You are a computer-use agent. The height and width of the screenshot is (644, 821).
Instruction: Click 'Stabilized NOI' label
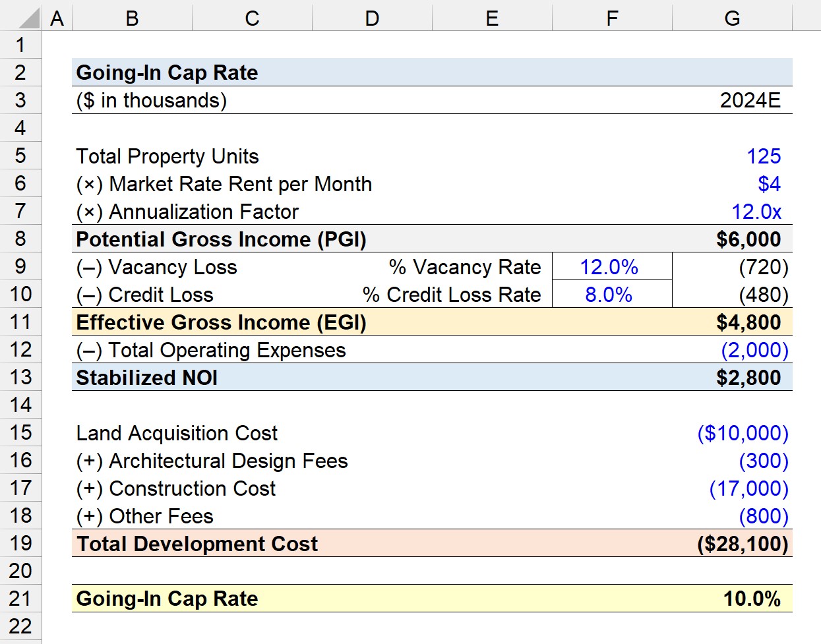pos(147,378)
